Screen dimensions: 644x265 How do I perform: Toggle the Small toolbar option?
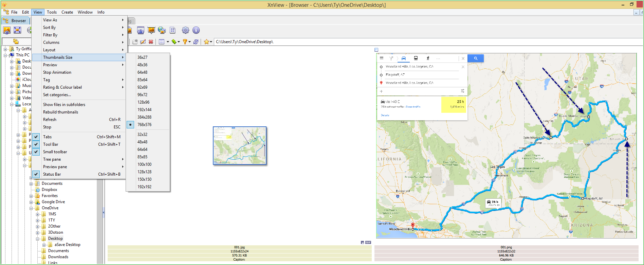coord(55,152)
